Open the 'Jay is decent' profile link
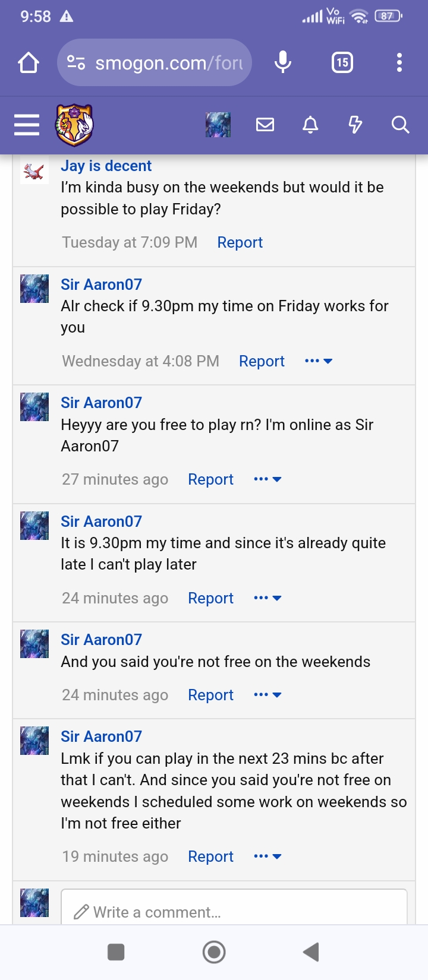 coord(106,166)
